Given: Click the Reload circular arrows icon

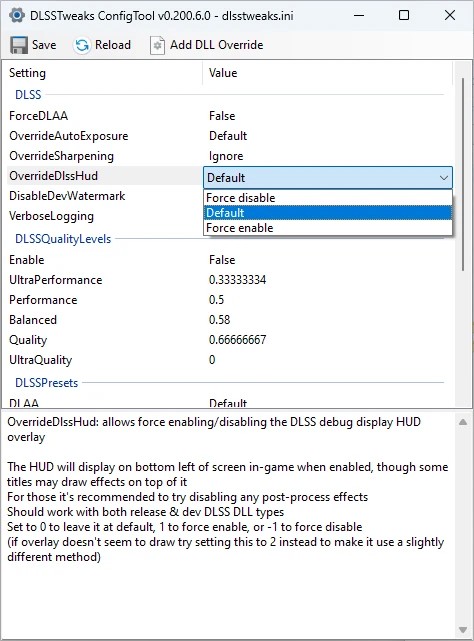Looking at the screenshot, I should (82, 45).
